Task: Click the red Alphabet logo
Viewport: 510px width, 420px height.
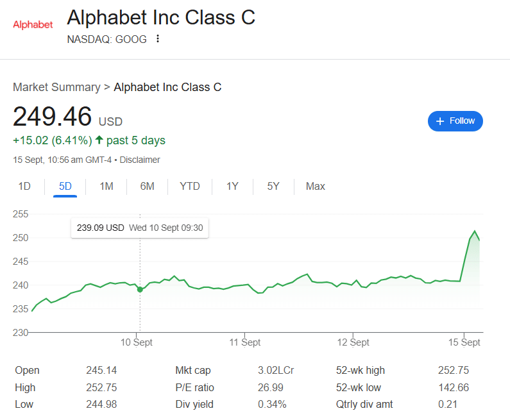Action: coord(33,25)
